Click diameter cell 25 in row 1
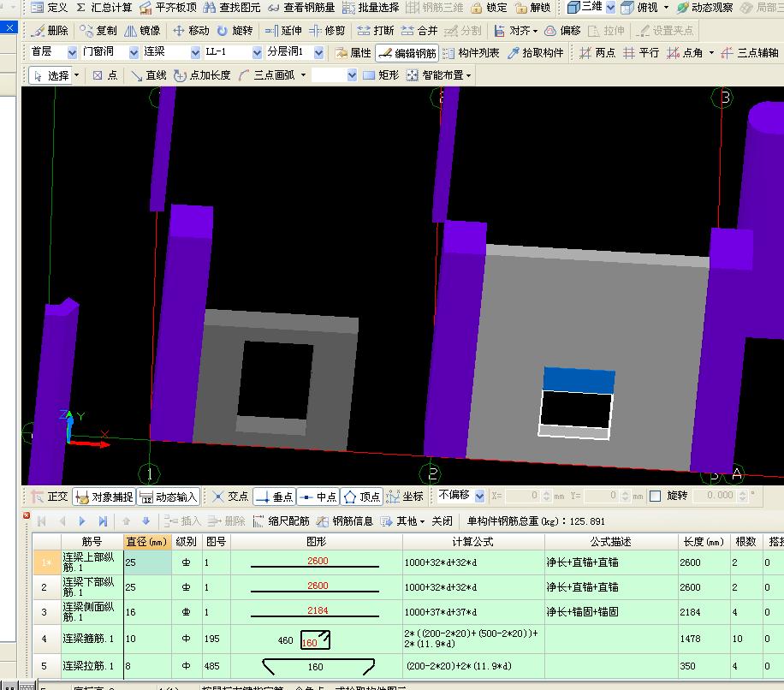This screenshot has height=690, width=784. tap(147, 562)
